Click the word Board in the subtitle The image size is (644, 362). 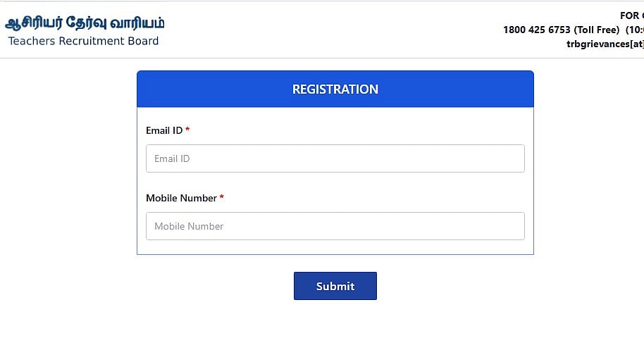coord(144,41)
